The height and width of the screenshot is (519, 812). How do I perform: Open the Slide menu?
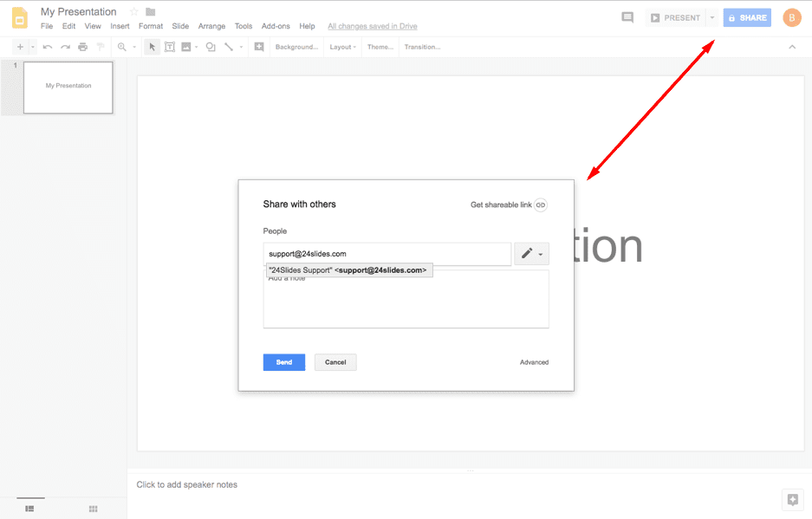tap(180, 26)
